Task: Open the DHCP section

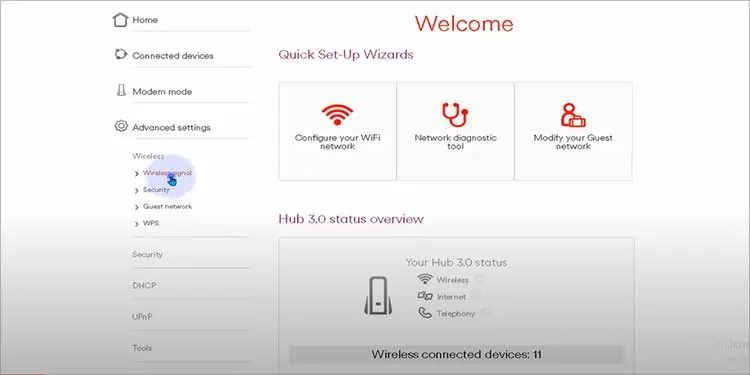Action: pos(144,286)
